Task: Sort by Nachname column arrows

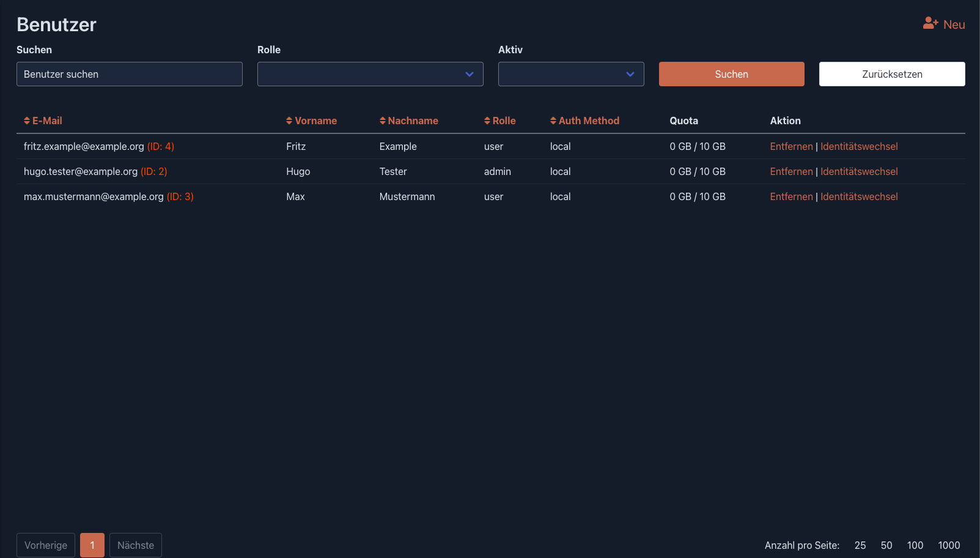Action: click(x=383, y=121)
